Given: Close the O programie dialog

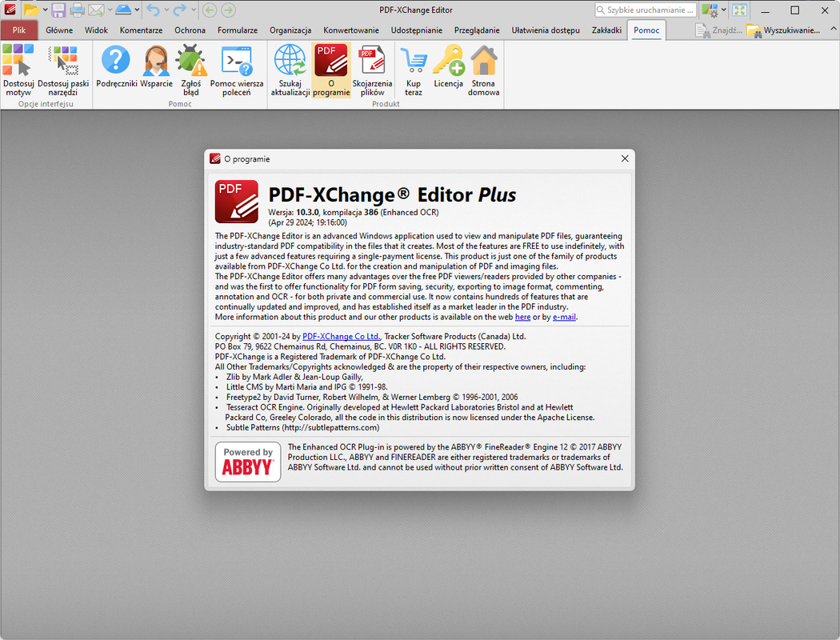Looking at the screenshot, I should click(x=625, y=158).
